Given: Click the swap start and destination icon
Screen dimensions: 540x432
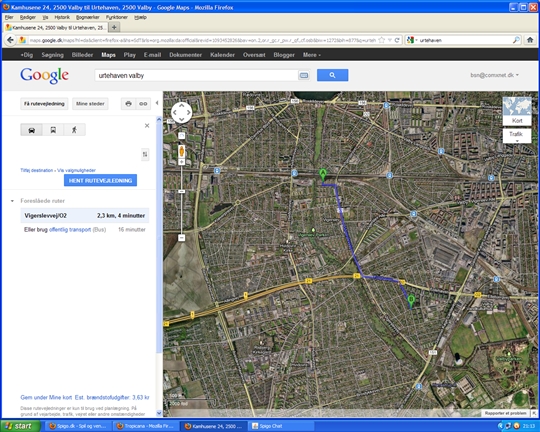Looking at the screenshot, I should click(145, 154).
